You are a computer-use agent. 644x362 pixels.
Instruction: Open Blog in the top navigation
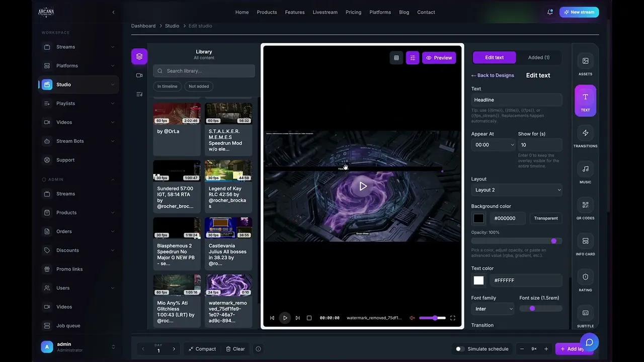(x=404, y=12)
